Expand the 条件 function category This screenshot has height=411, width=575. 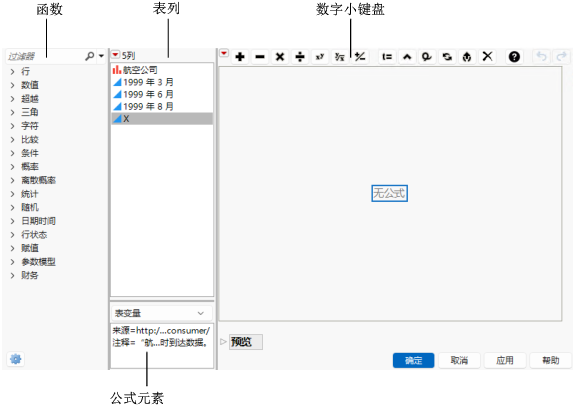tap(12, 153)
